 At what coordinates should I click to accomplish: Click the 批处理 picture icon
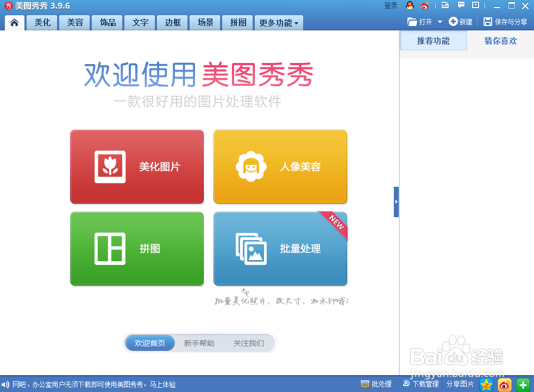click(x=365, y=384)
